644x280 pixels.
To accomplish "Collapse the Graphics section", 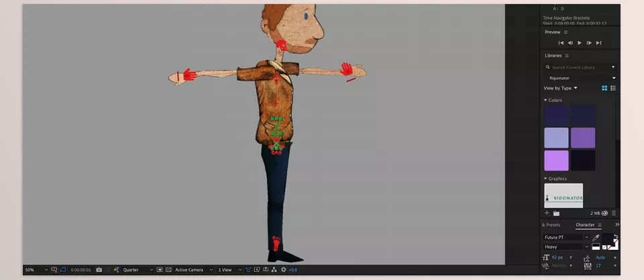I will (545, 179).
